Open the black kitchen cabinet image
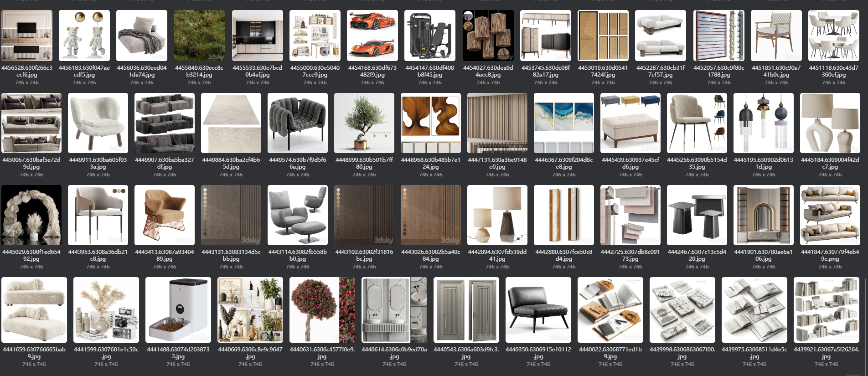Image resolution: width=868 pixels, height=376 pixels. [x=257, y=36]
